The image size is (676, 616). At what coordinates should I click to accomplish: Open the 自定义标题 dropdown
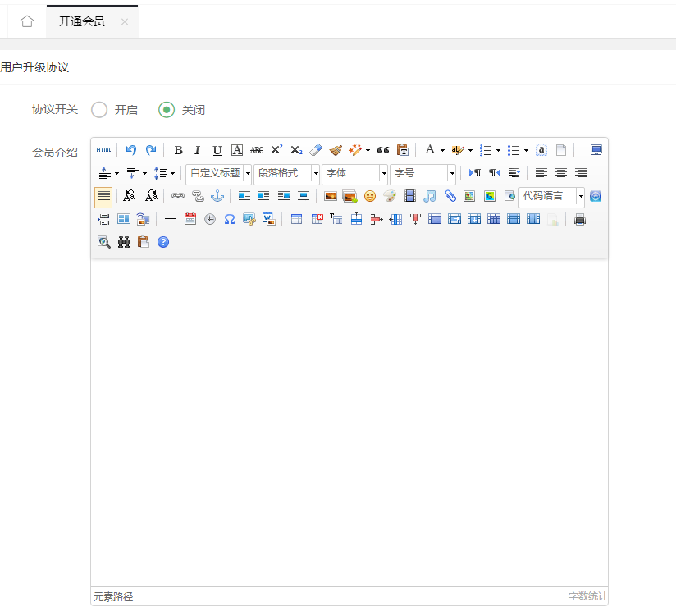click(x=218, y=173)
